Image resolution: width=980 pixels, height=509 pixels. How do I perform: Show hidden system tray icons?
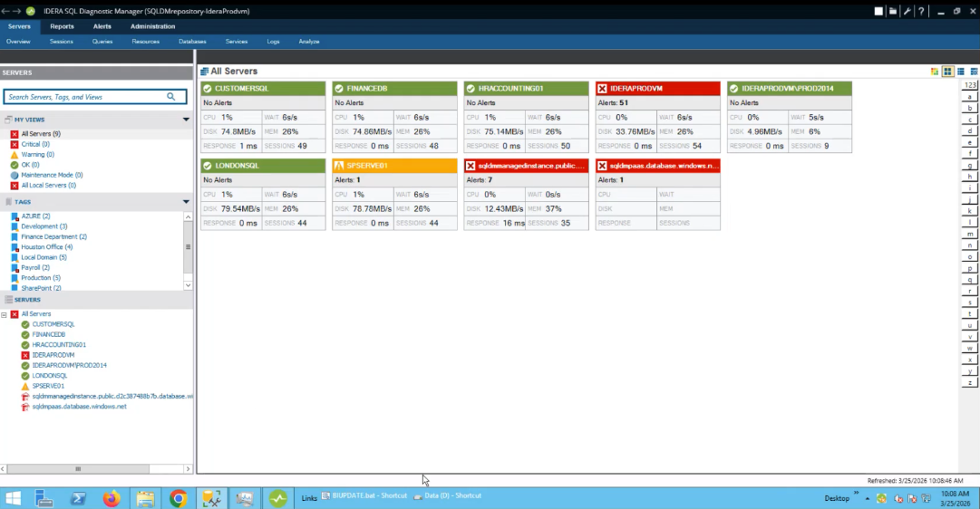(867, 498)
